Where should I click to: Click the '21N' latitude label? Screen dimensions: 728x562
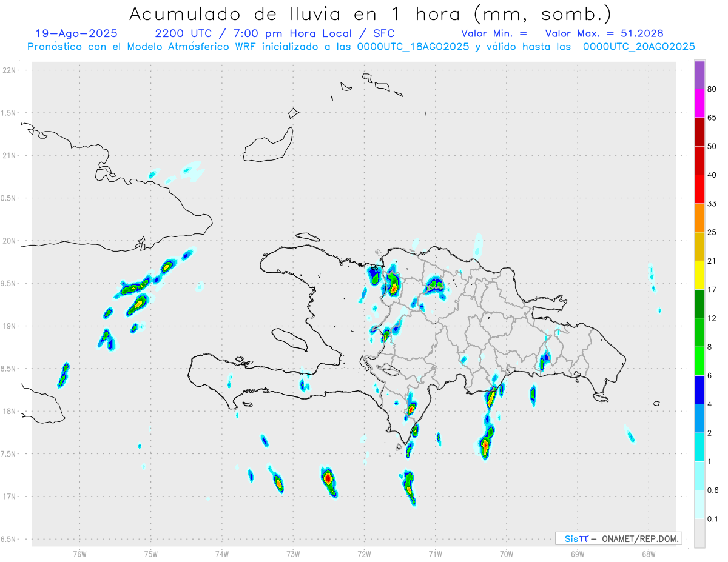click(x=10, y=155)
